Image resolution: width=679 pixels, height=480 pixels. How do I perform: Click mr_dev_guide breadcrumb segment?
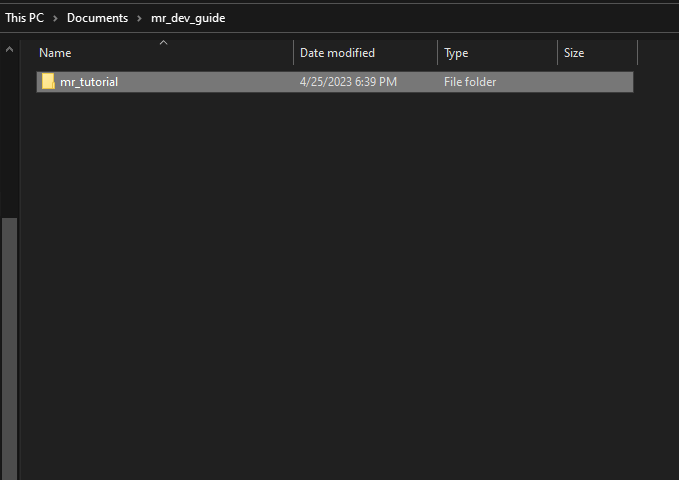[x=188, y=18]
